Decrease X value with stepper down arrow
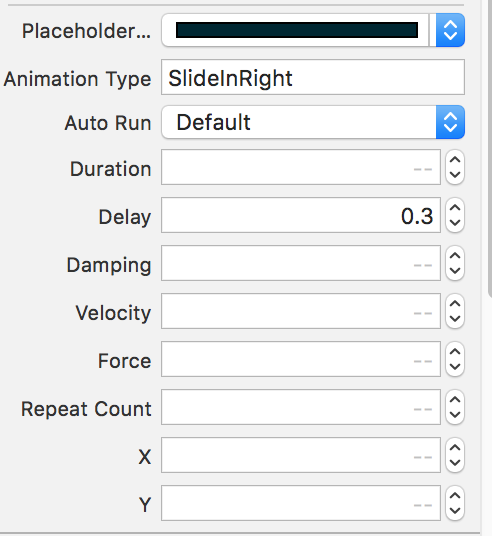The image size is (492, 536). (x=455, y=463)
